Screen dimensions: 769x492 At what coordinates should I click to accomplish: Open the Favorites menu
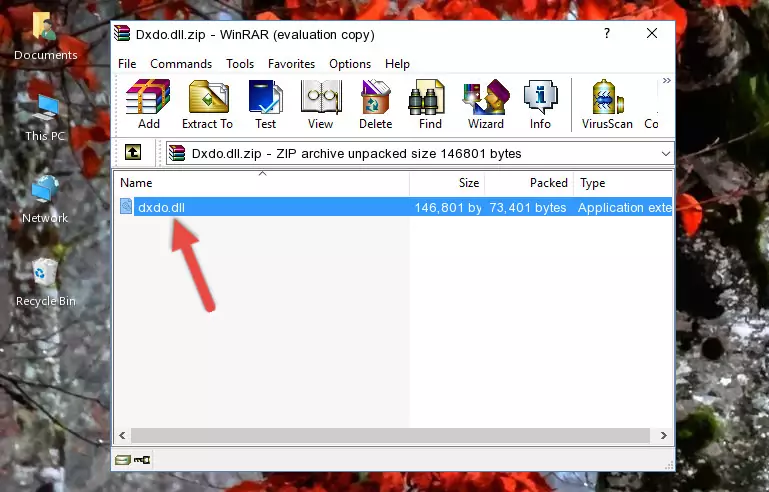coord(291,64)
